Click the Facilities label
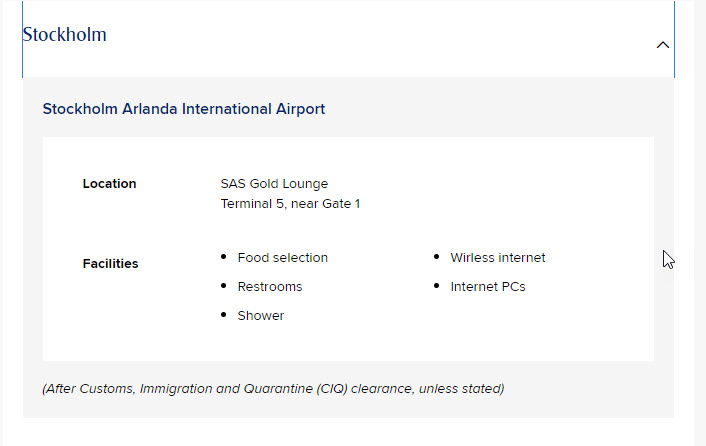Viewport: 706px width, 446px height. coord(110,264)
